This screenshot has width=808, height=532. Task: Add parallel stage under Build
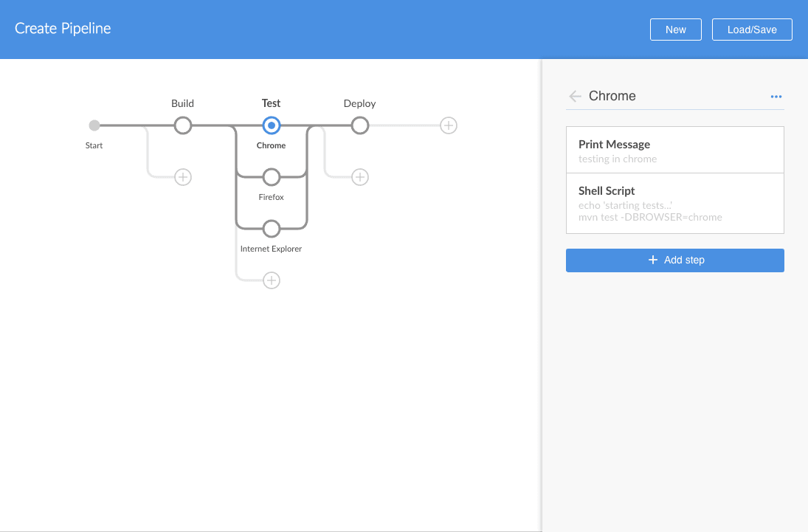coord(183,177)
